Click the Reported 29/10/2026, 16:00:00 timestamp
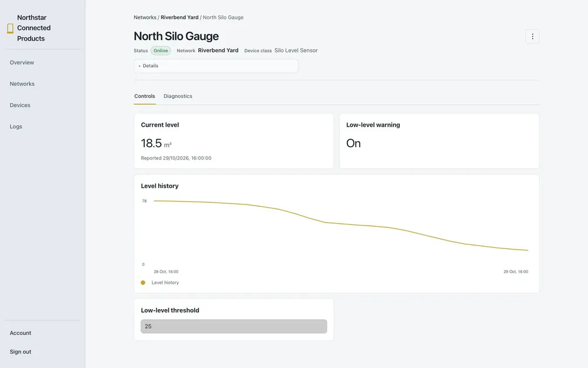588x368 pixels. (x=176, y=158)
